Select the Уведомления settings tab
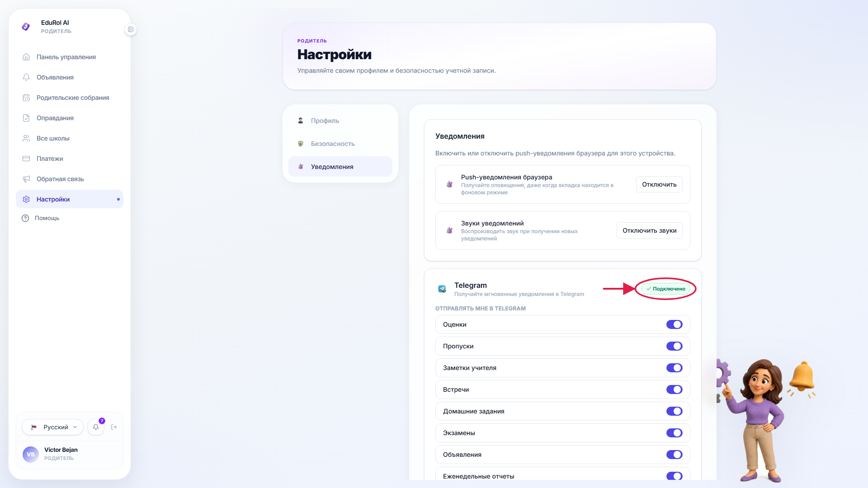 point(340,167)
